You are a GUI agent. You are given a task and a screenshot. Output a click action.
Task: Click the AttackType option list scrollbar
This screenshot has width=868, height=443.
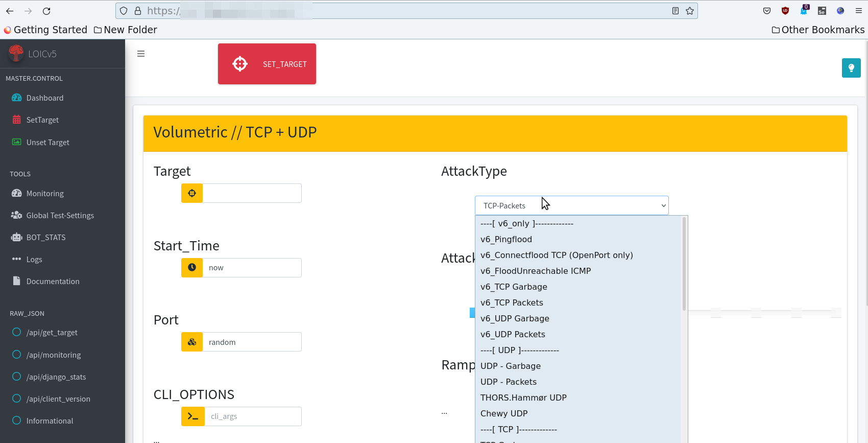point(684,264)
